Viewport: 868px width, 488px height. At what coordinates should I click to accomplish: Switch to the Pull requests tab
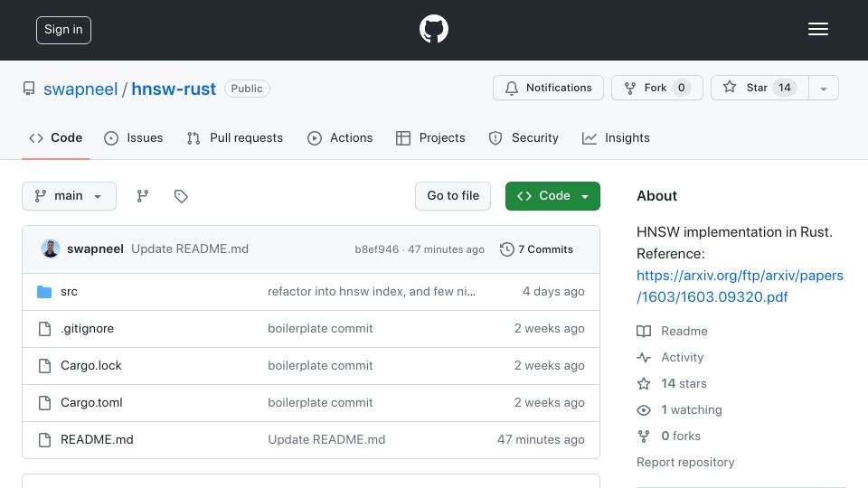point(235,137)
